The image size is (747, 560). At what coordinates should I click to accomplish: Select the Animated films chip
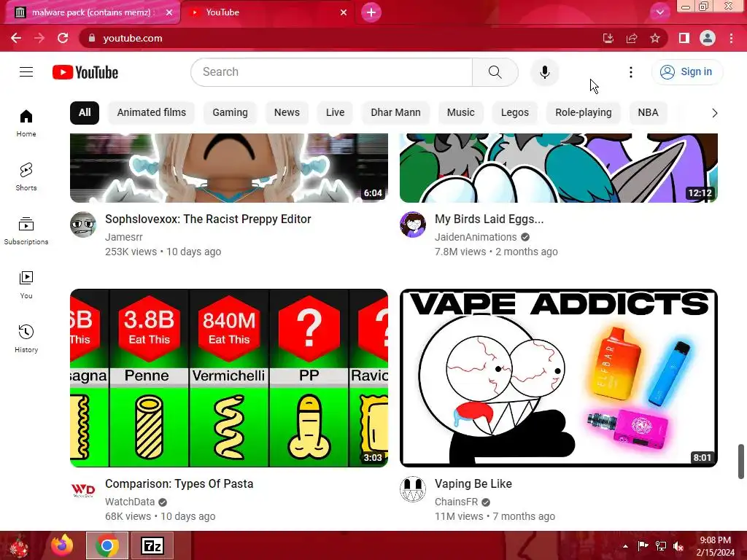point(152,113)
